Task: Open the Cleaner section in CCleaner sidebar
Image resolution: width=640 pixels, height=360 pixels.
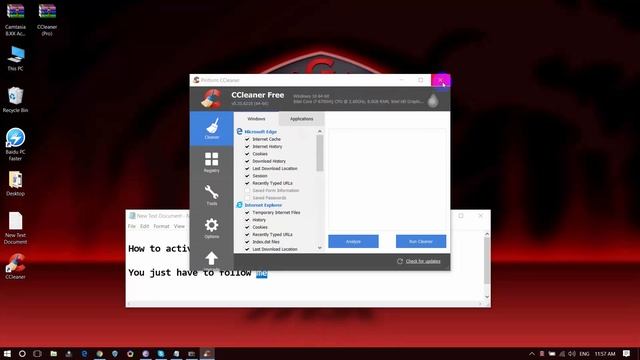Action: (x=211, y=129)
